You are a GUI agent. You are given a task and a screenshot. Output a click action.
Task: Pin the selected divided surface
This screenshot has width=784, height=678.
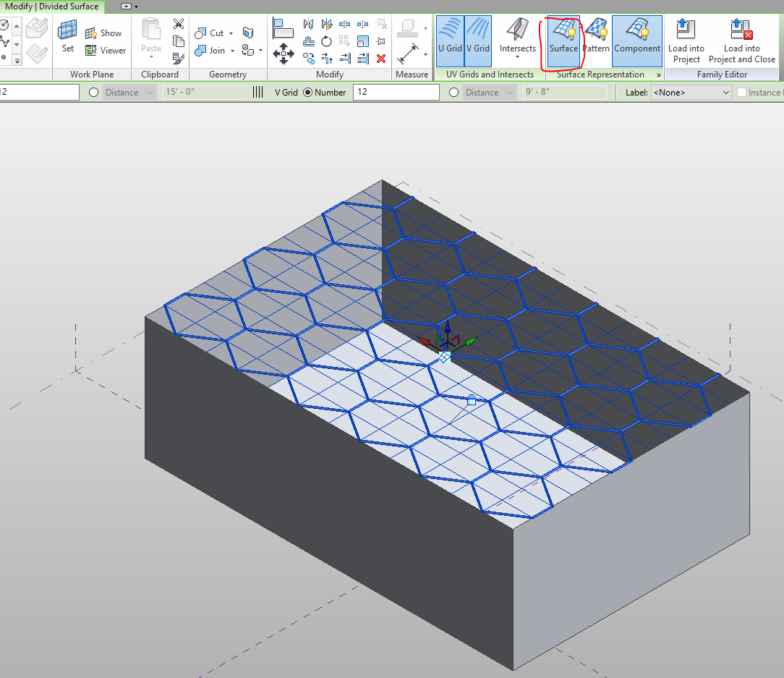tap(383, 41)
